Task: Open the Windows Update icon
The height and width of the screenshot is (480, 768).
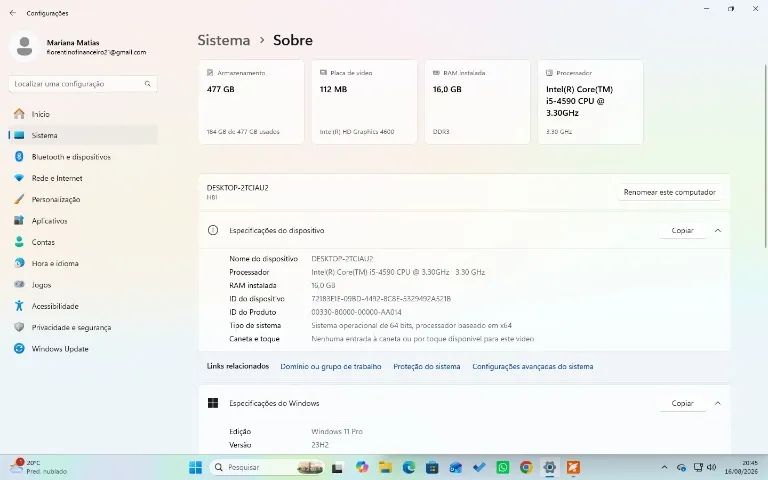Action: point(19,348)
